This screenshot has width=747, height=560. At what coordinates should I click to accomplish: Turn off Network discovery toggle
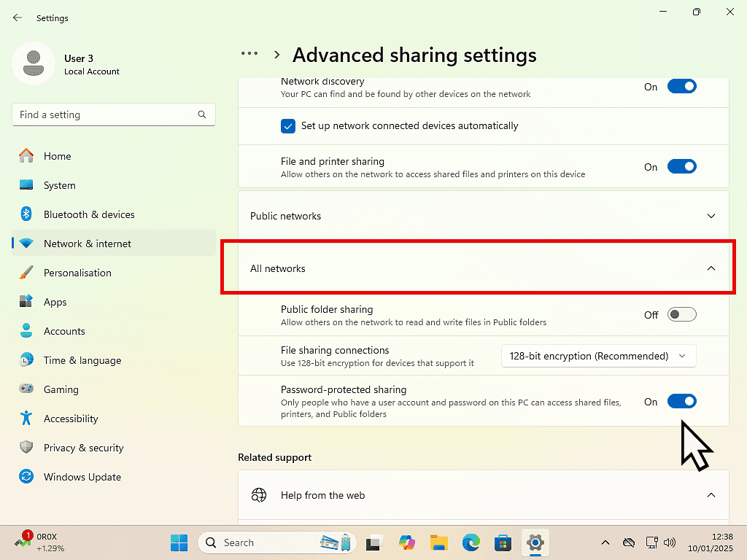[x=681, y=87]
